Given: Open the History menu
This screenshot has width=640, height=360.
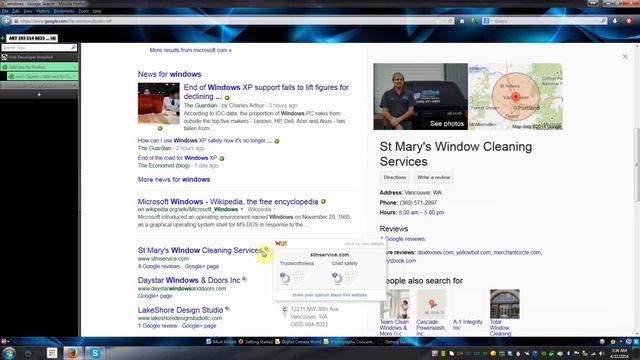Looking at the screenshot, I should coord(42,11).
